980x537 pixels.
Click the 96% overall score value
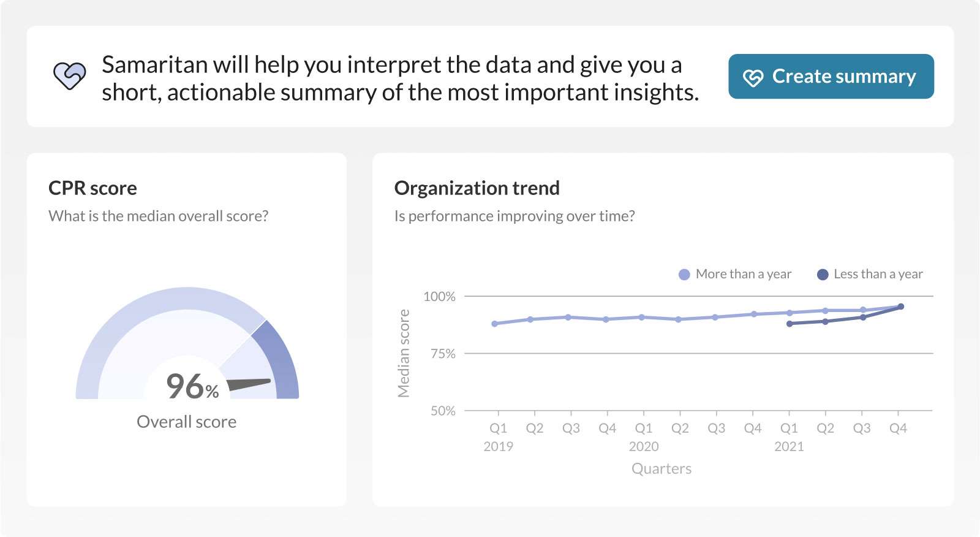tap(192, 386)
